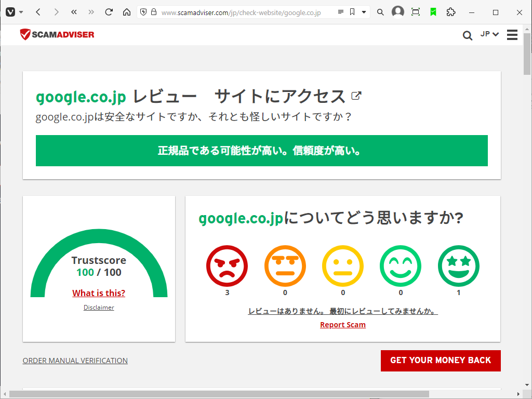Click the vertical scrollbar thumb

[527, 54]
